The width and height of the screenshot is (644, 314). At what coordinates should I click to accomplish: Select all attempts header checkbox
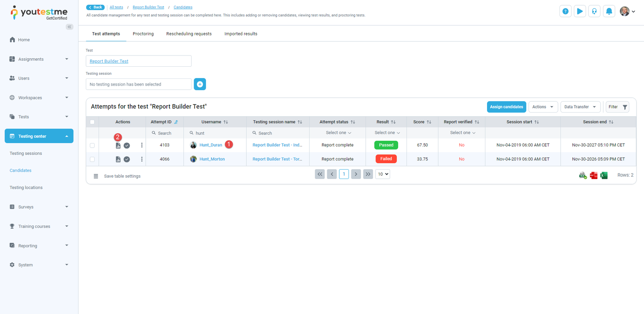(92, 122)
